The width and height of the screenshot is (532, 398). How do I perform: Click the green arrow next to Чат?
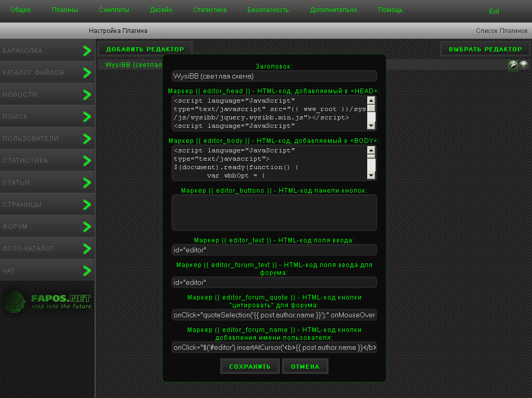87,271
